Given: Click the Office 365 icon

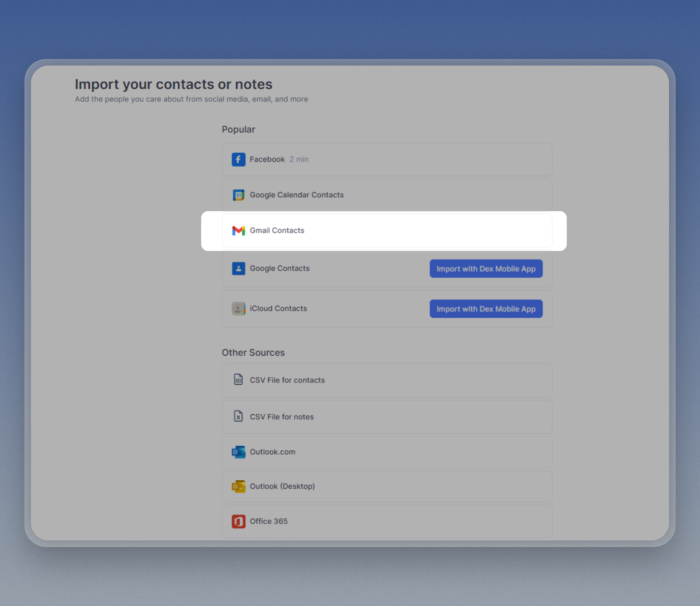Looking at the screenshot, I should [238, 521].
